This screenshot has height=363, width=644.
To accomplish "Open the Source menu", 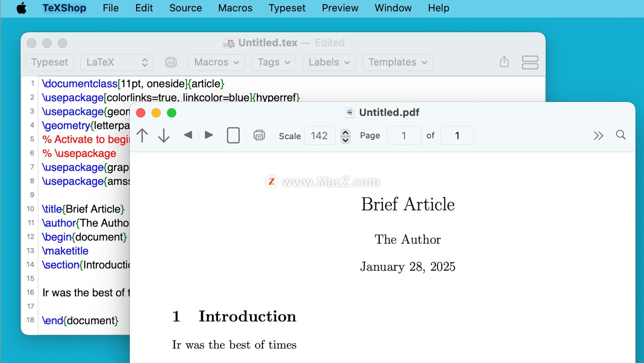I will point(185,8).
